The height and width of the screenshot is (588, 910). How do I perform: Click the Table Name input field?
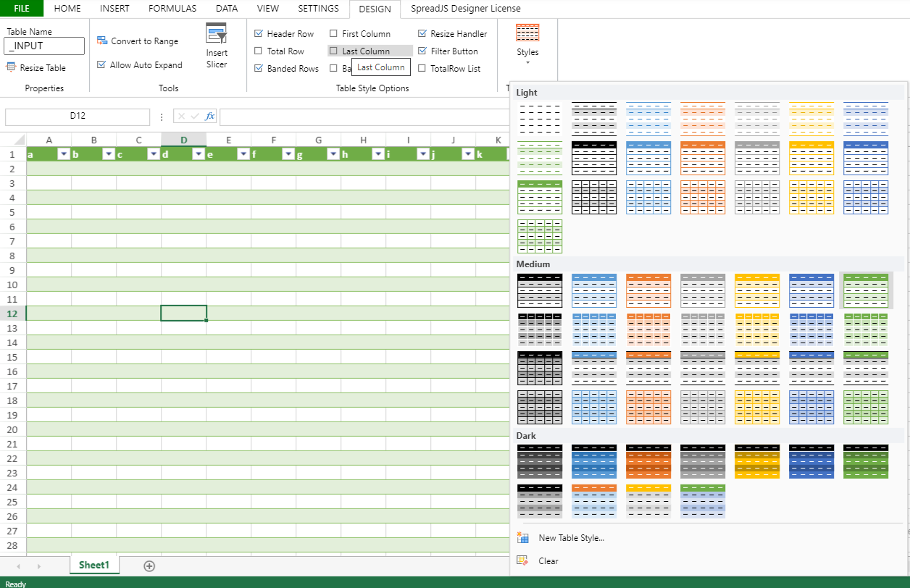44,46
